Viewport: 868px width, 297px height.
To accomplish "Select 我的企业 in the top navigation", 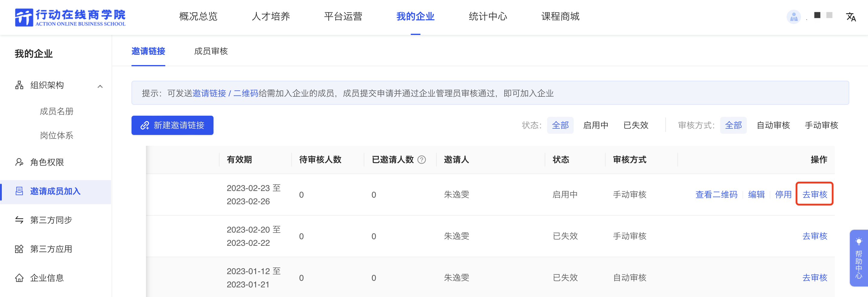I will [416, 17].
